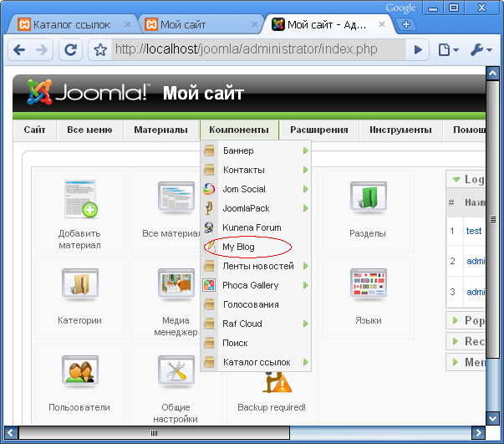
Task: Expand the Raf Cloud submenu arrow
Action: [x=305, y=324]
